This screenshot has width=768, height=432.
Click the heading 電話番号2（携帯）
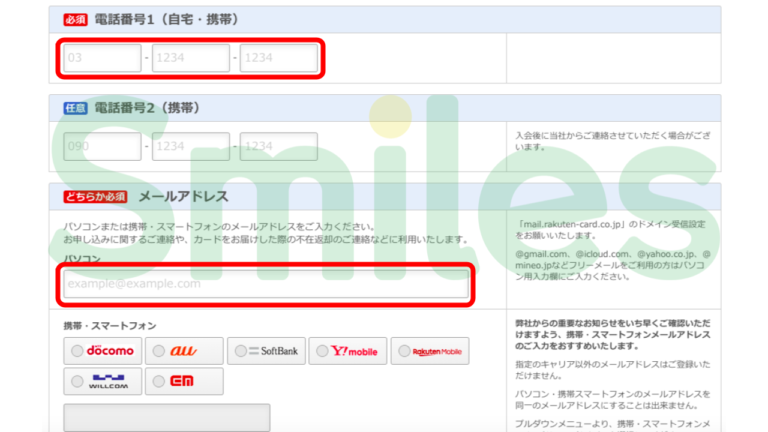(x=147, y=108)
